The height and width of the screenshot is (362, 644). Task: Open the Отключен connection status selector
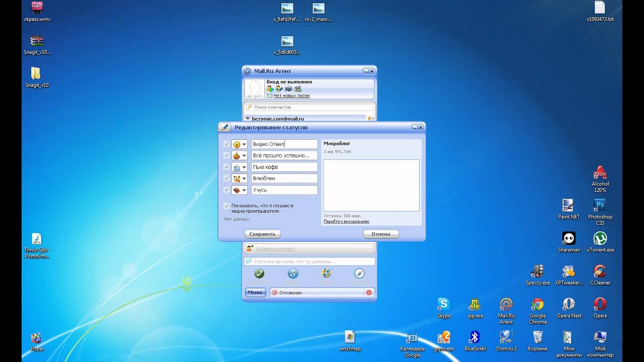click(x=317, y=293)
